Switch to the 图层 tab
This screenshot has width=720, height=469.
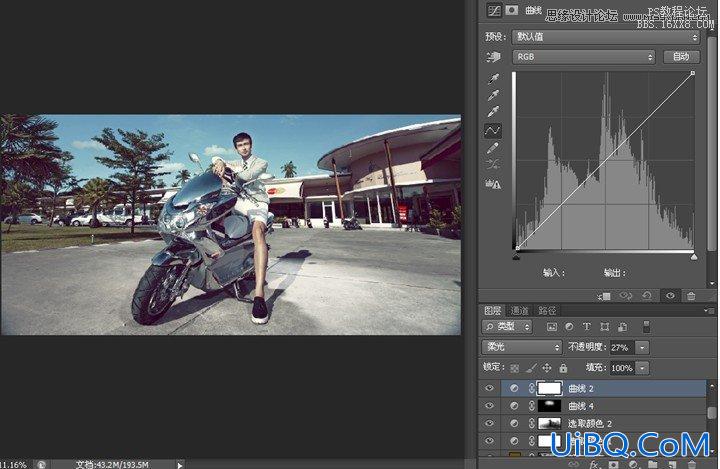[x=493, y=311]
